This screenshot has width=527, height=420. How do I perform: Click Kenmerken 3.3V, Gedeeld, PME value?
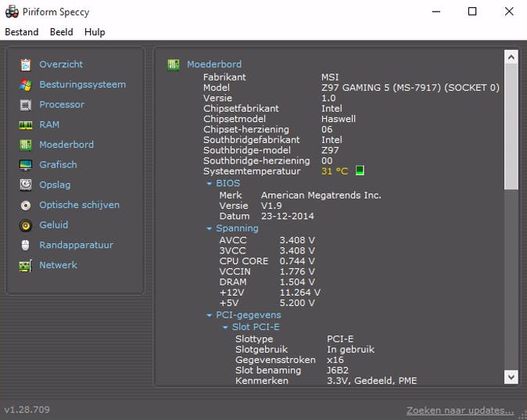[x=371, y=381]
